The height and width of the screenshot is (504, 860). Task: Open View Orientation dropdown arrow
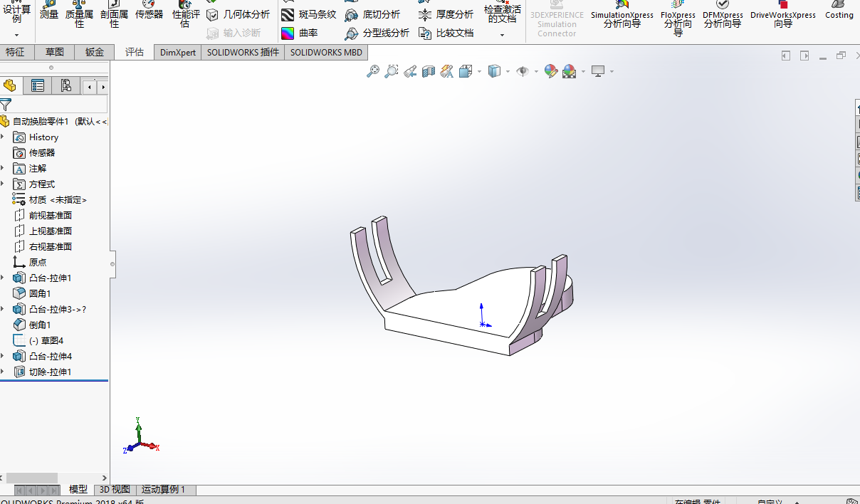point(479,71)
